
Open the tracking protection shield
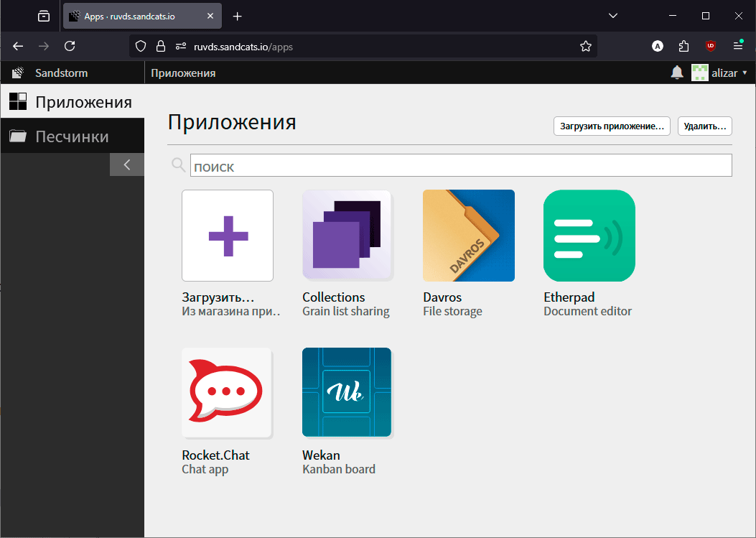pos(141,46)
